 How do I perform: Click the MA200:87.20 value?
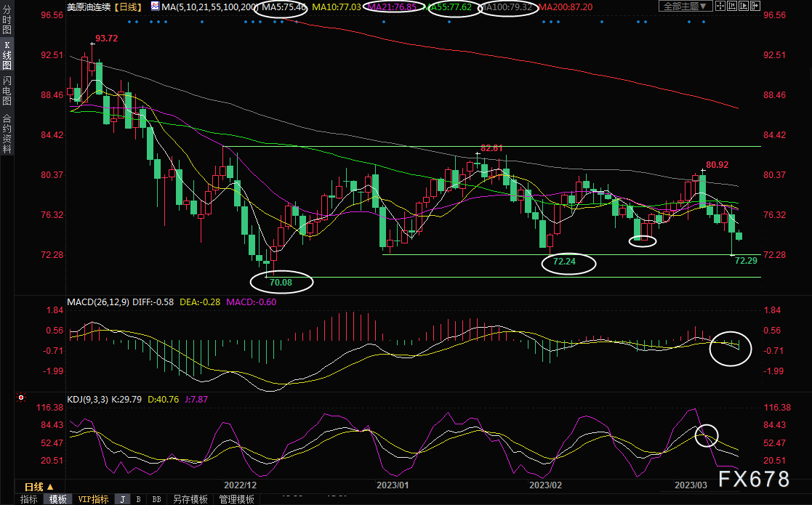point(566,7)
